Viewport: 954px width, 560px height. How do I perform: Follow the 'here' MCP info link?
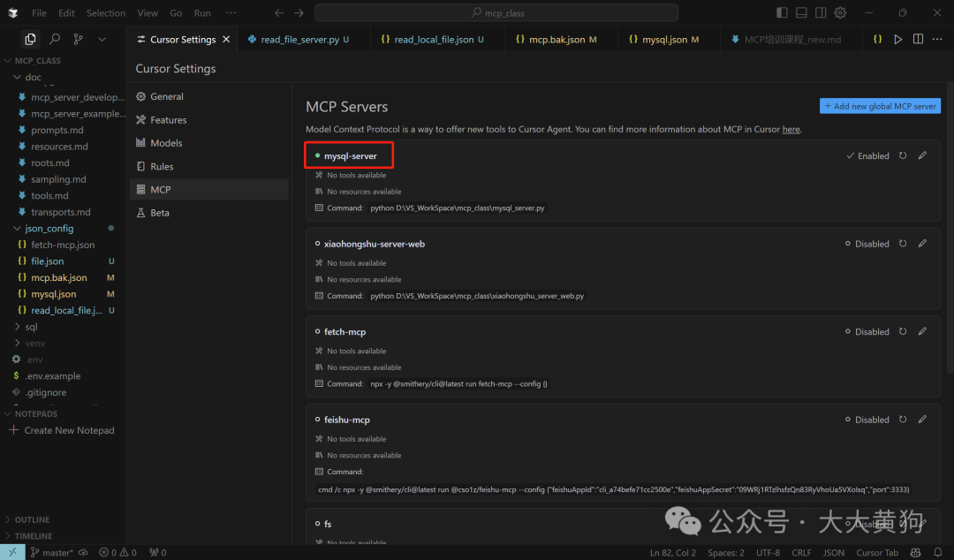(791, 129)
